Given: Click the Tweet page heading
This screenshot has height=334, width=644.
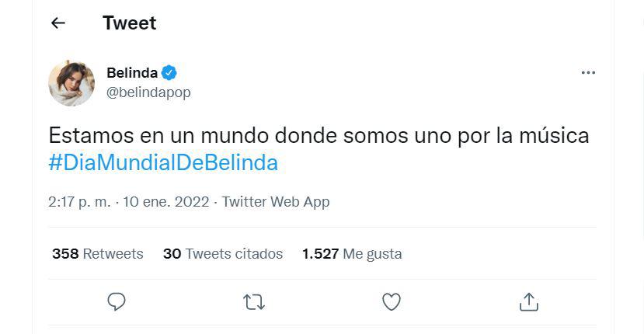Looking at the screenshot, I should [129, 23].
